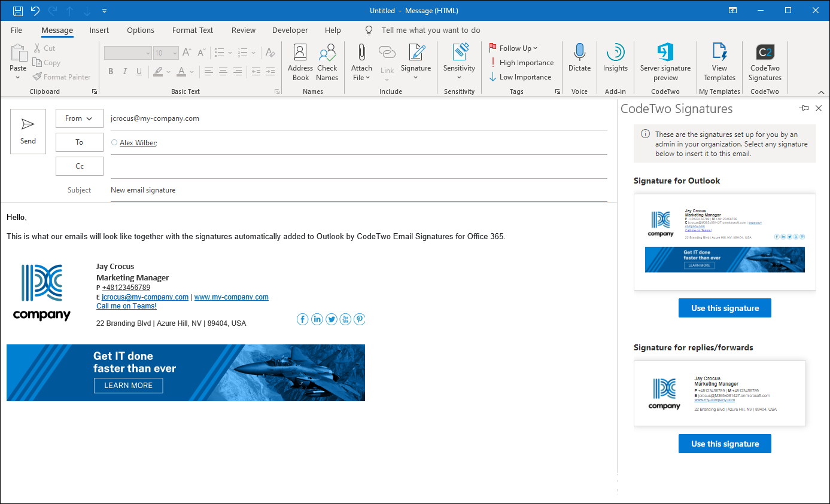Click the Tell me what you want to do box

pyautogui.click(x=431, y=30)
